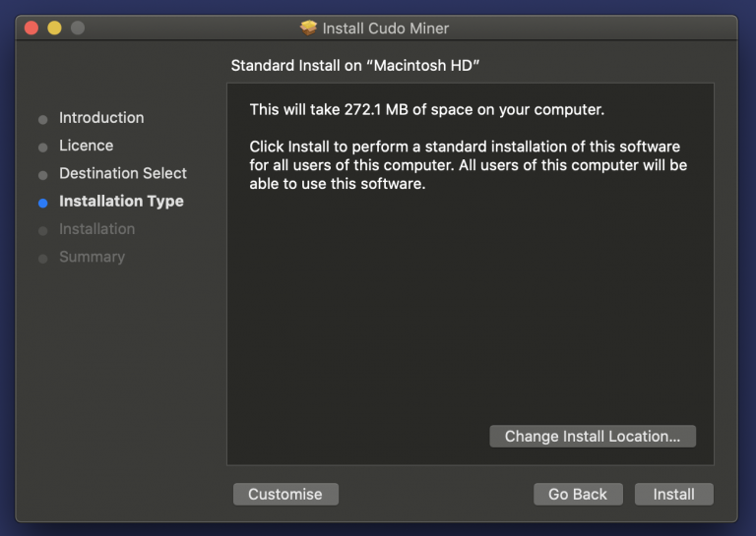Viewport: 756px width, 536px height.
Task: Open the Customise install options
Action: click(x=285, y=494)
